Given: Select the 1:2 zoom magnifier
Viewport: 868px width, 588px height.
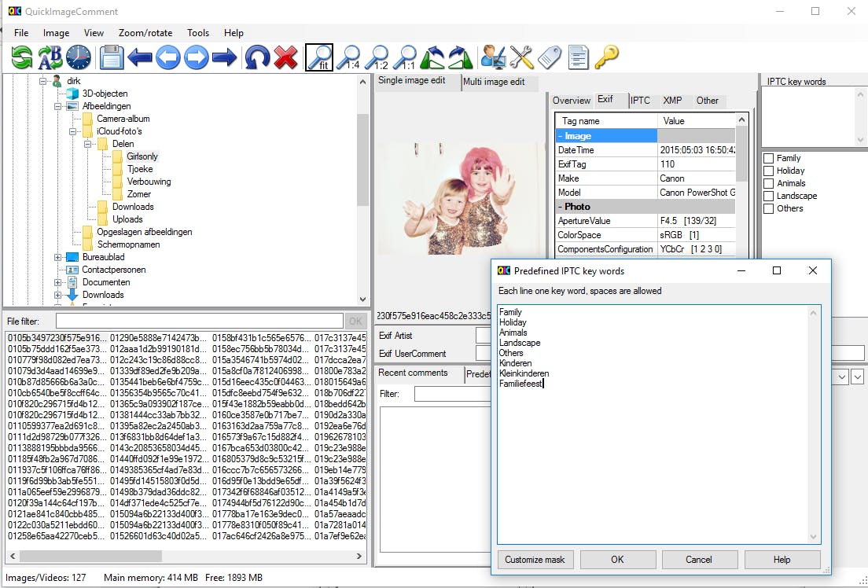Looking at the screenshot, I should pos(377,57).
